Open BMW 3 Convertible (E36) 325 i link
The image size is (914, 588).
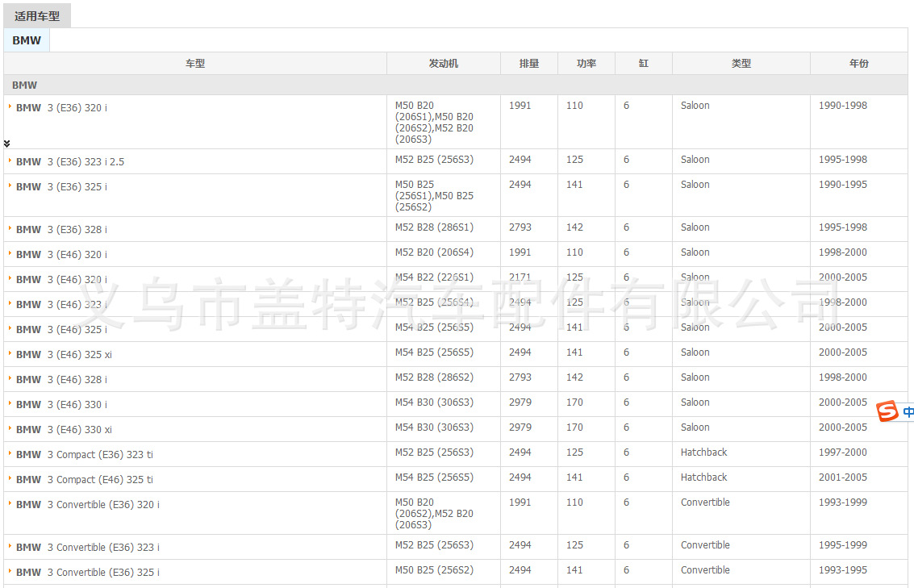[88, 573]
